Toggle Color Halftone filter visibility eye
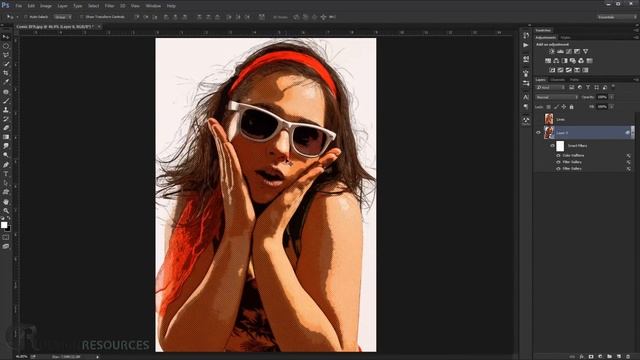This screenshot has height=360, width=640. pos(558,156)
